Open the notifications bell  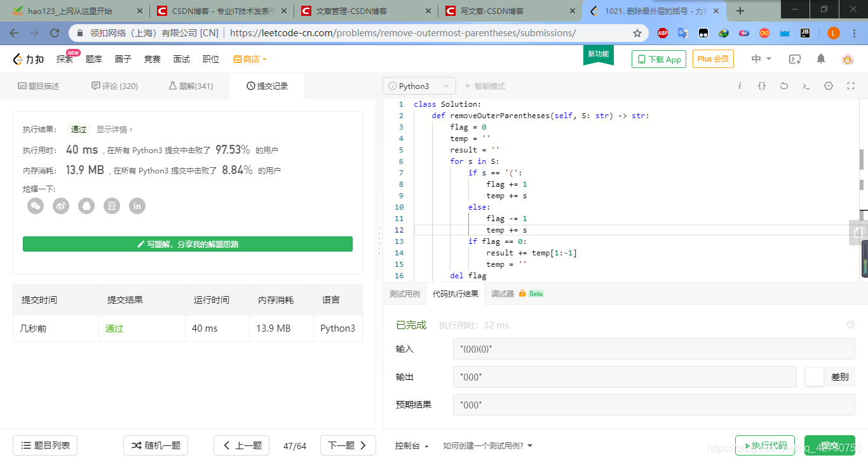[x=821, y=59]
